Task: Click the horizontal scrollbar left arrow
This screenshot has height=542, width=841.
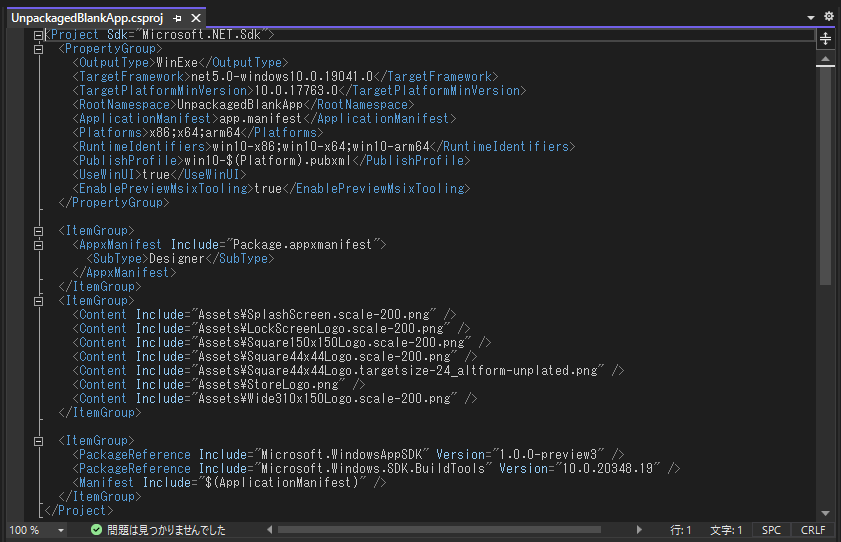Action: pyautogui.click(x=270, y=530)
